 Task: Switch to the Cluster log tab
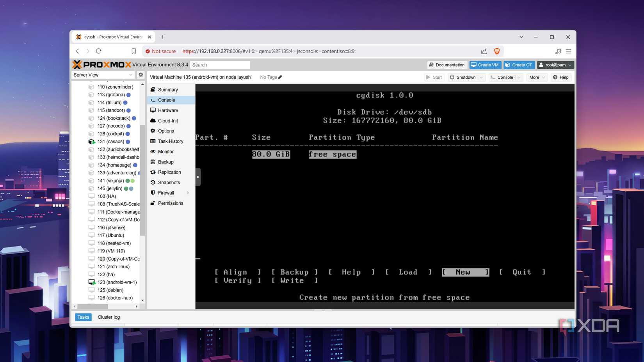click(x=109, y=317)
